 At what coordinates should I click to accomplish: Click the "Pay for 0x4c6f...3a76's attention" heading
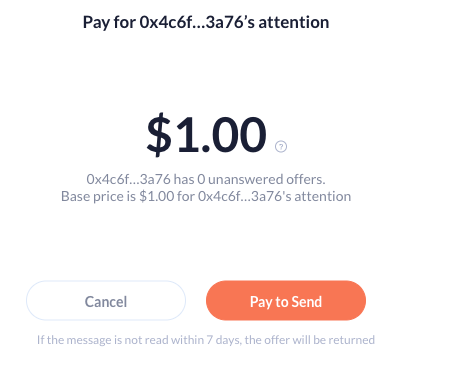[x=206, y=23]
